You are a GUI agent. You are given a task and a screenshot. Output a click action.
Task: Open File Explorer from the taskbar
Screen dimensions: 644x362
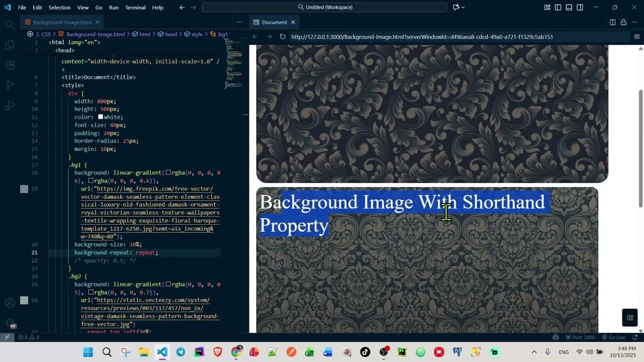pyautogui.click(x=143, y=352)
